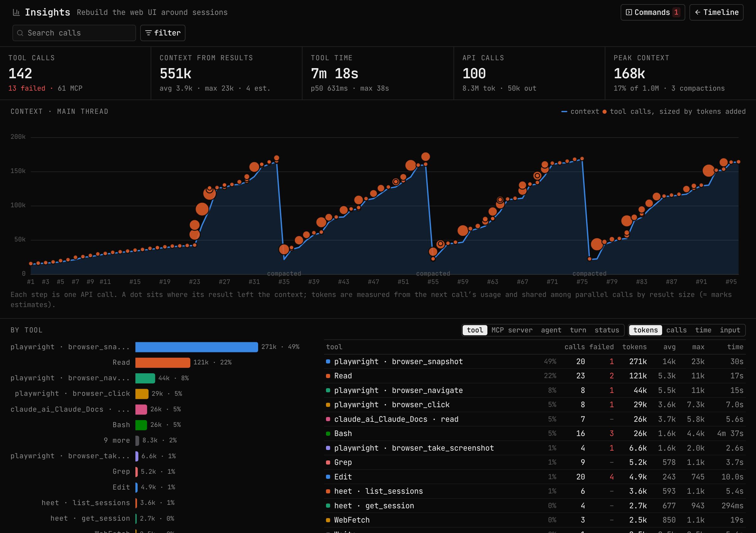Image resolution: width=756 pixels, height=533 pixels.
Task: Select the browser_take_screenshot table row
Action: tap(535, 448)
